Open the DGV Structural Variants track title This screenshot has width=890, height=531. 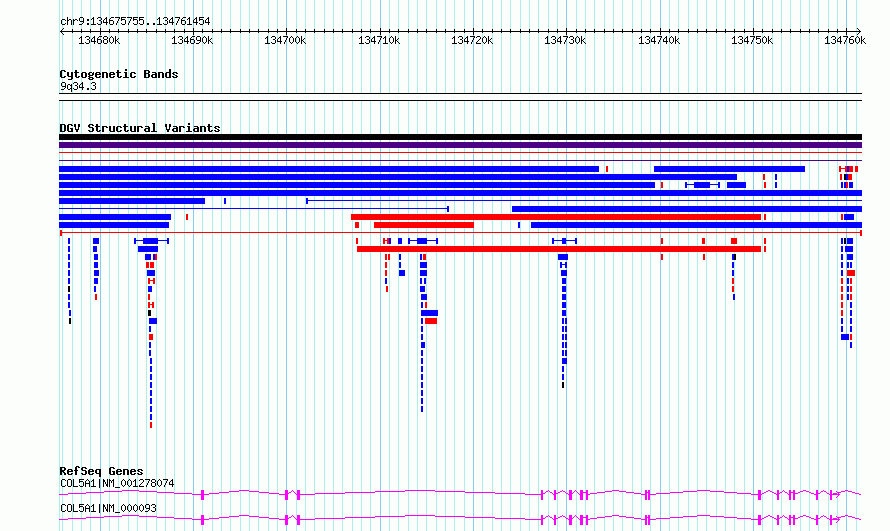point(140,128)
